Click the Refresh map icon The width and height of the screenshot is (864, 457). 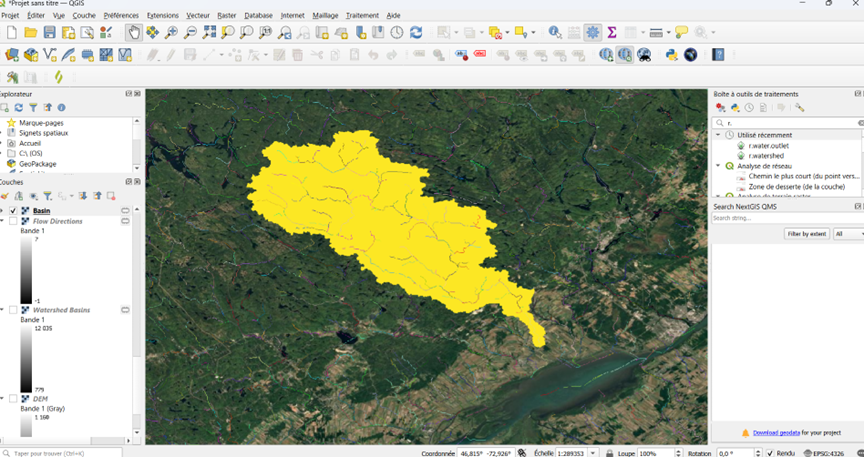[x=416, y=33]
